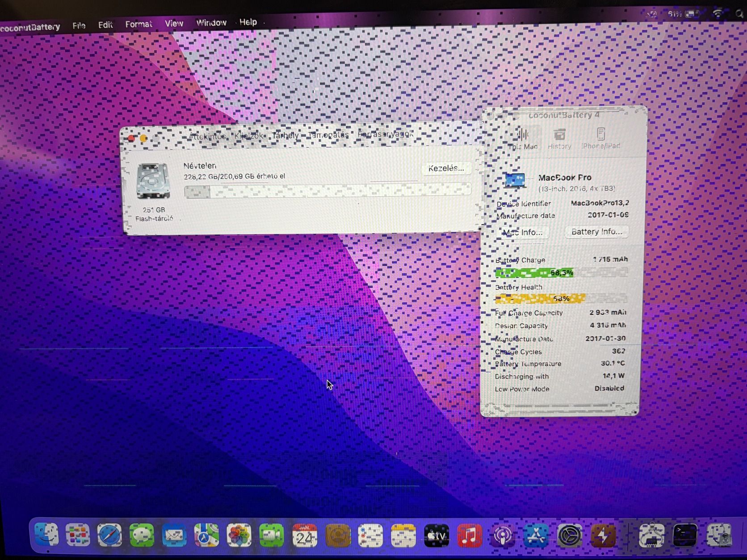Launch Maps from the Dock
Viewport: 747px width, 560px height.
pyautogui.click(x=206, y=535)
